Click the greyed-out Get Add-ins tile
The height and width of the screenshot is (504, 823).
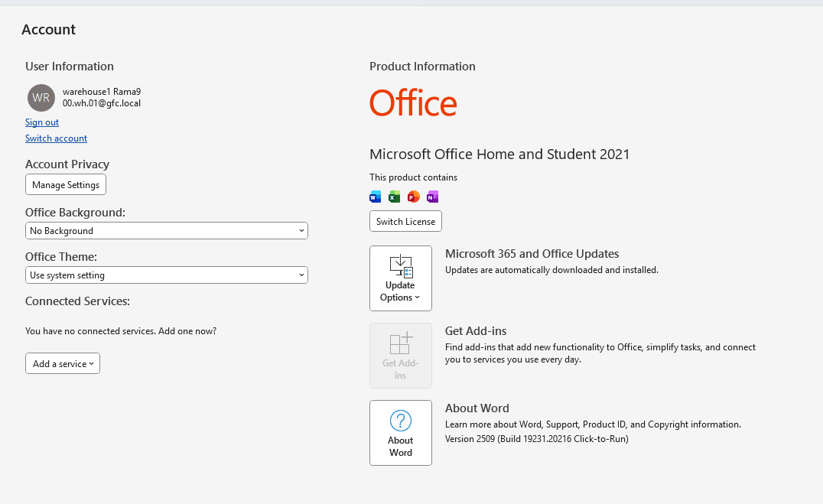click(400, 356)
